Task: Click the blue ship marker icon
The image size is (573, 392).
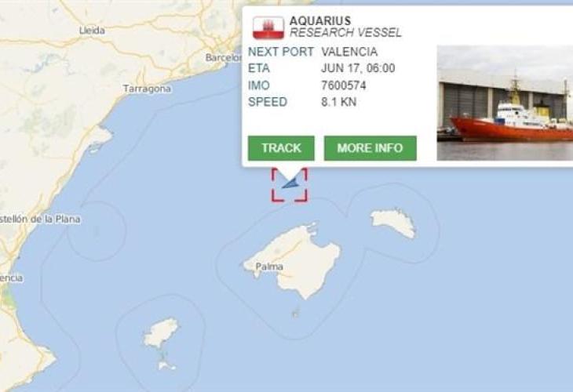Action: 290,183
